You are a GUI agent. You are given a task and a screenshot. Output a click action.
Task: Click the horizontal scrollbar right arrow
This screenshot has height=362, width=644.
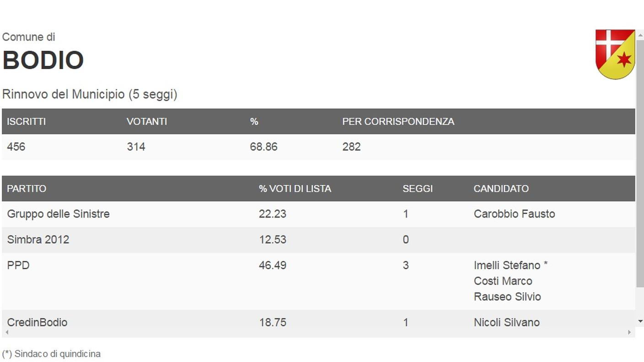coord(630,332)
